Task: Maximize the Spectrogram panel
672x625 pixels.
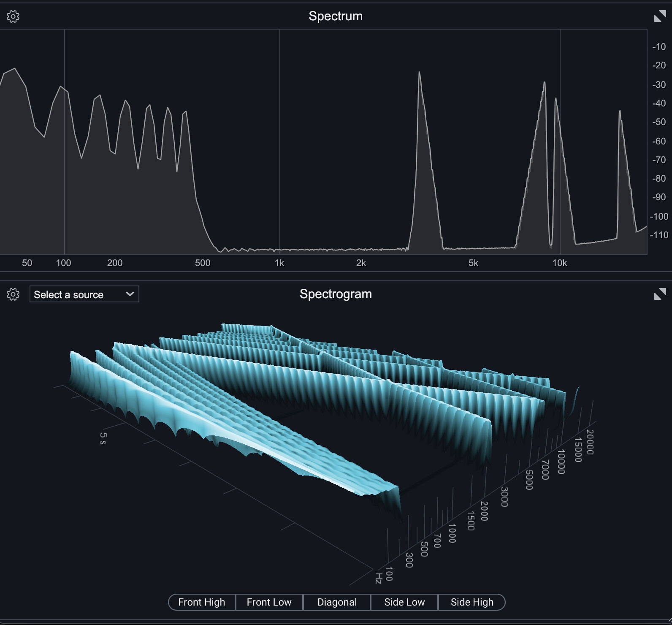Action: pyautogui.click(x=659, y=294)
